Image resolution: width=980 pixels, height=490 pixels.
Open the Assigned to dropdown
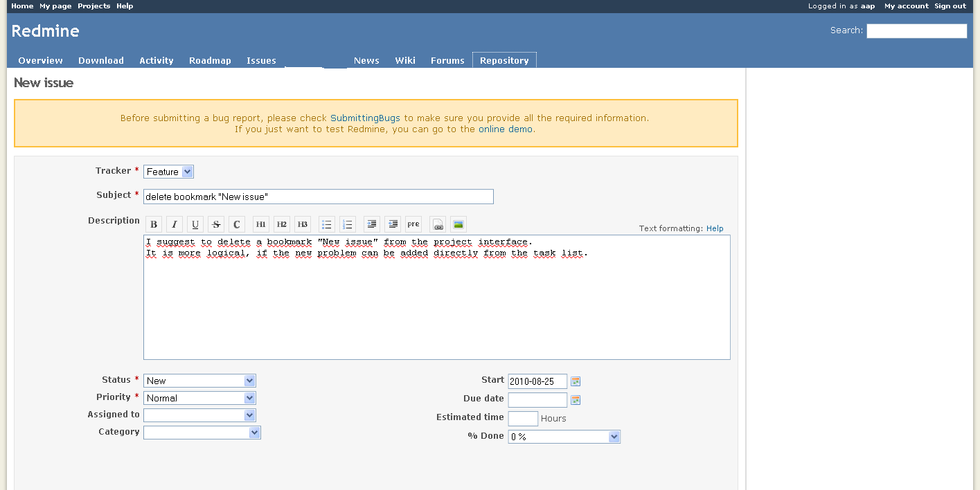point(199,415)
